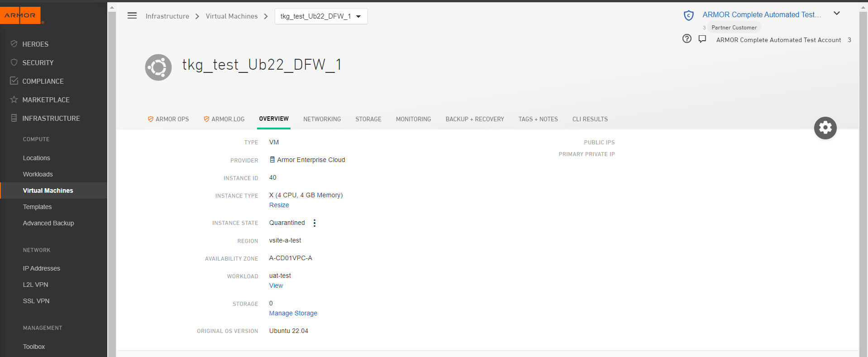Open the hamburger navigation menu
The width and height of the screenshot is (868, 357).
tap(132, 16)
